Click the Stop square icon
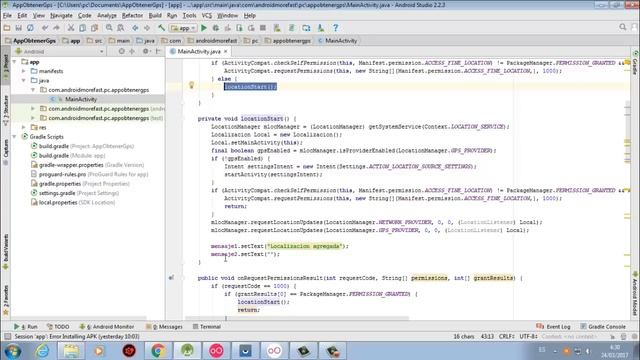640x360 pixels. click(263, 28)
